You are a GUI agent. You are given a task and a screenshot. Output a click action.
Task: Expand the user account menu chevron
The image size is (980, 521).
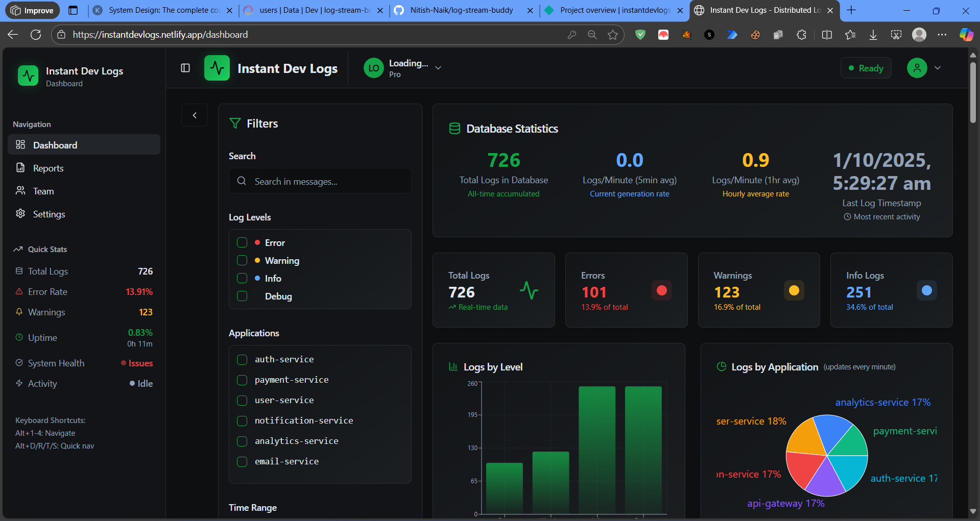[x=938, y=68]
